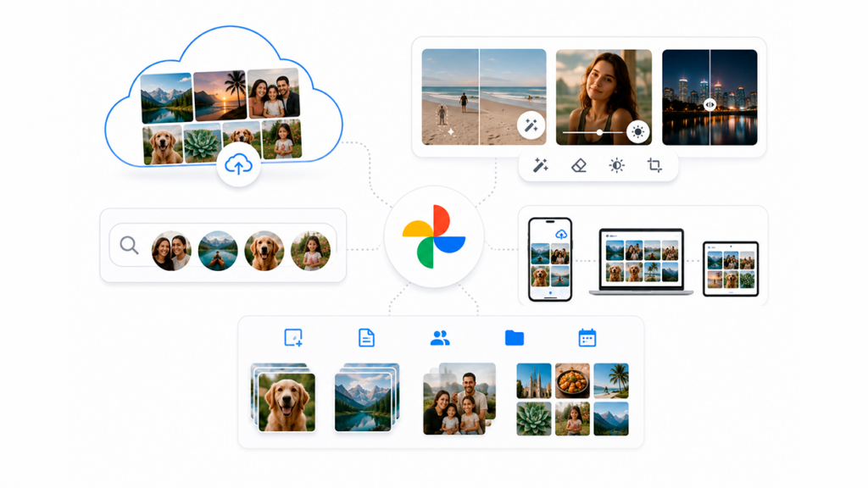Click the calendar icon in the bottom panel

(587, 337)
